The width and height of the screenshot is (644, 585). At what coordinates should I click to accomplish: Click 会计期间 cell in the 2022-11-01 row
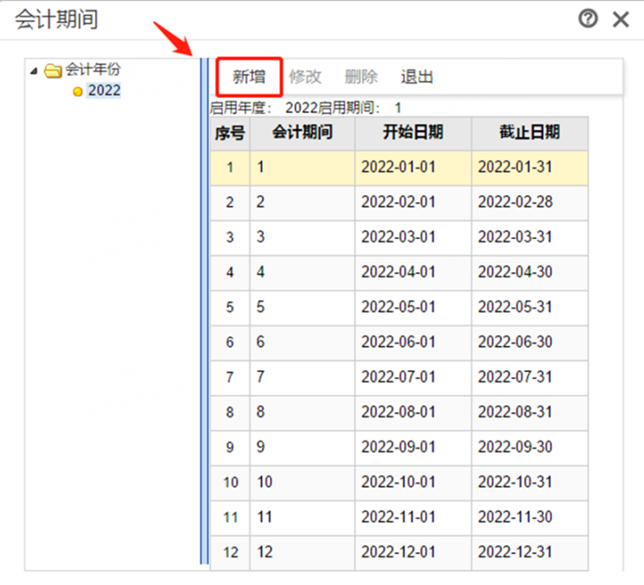[x=302, y=518]
